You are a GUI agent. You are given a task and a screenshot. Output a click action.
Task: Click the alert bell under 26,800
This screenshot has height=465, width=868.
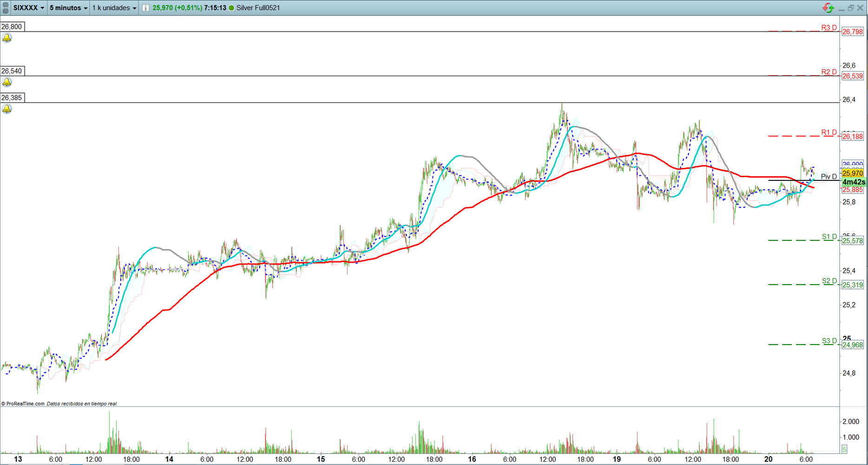tap(7, 38)
